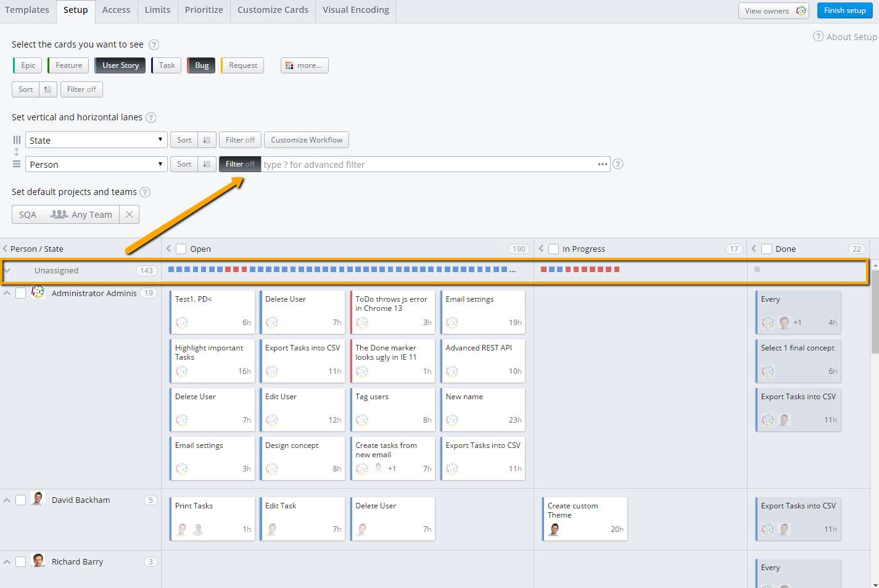The width and height of the screenshot is (879, 588).
Task: Click the Customize Workflow button
Action: click(x=307, y=140)
